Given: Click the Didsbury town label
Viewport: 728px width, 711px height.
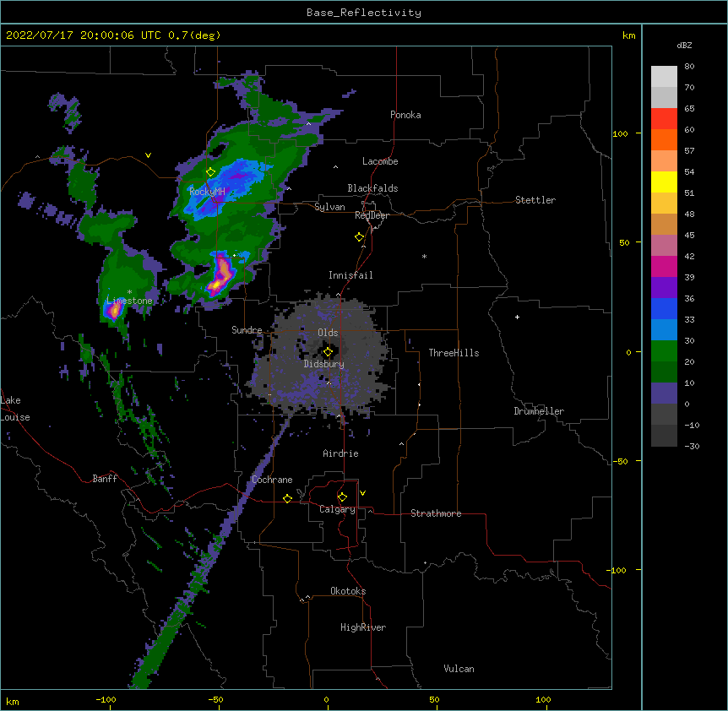Looking at the screenshot, I should pos(324,364).
